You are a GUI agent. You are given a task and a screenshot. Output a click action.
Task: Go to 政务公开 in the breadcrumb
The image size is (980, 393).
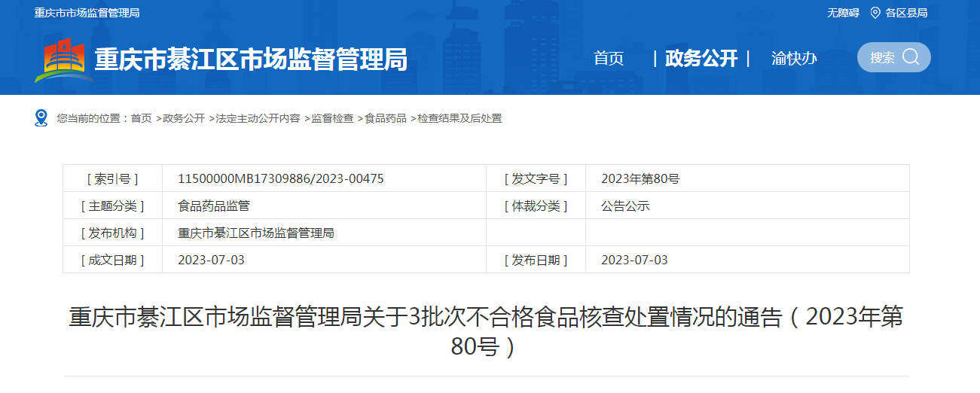point(184,118)
